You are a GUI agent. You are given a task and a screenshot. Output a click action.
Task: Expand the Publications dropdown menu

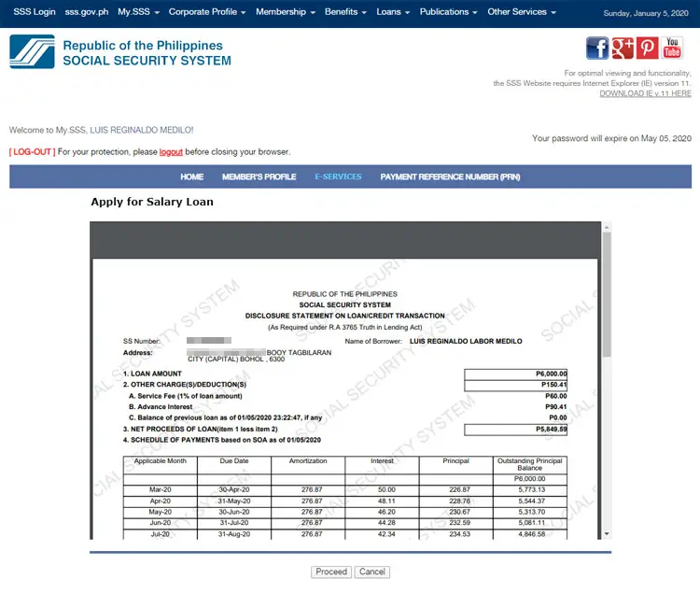coord(448,12)
